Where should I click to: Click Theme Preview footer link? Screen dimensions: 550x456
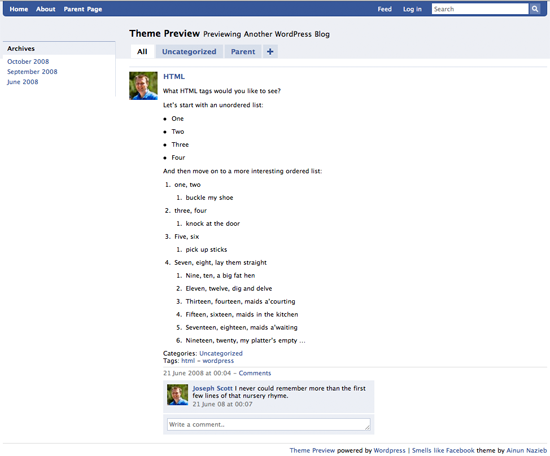point(312,450)
